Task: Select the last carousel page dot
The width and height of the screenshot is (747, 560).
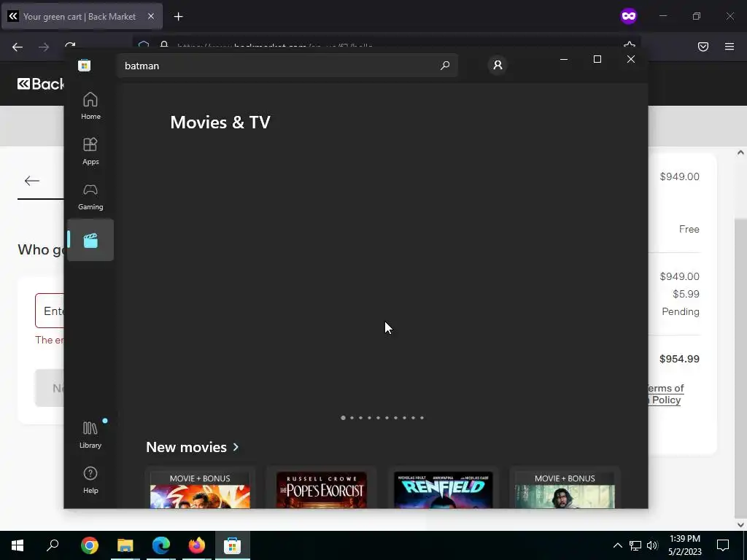Action: click(422, 418)
